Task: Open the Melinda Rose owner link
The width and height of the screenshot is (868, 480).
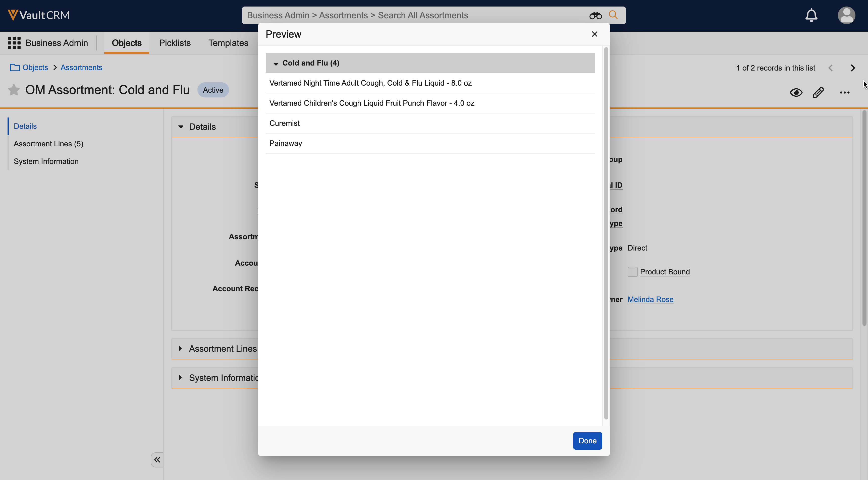Action: pos(650,299)
